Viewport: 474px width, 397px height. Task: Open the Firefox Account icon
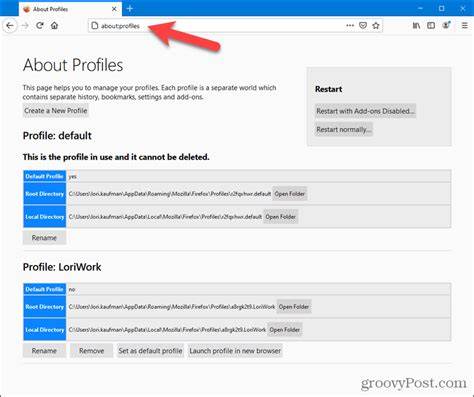click(446, 25)
